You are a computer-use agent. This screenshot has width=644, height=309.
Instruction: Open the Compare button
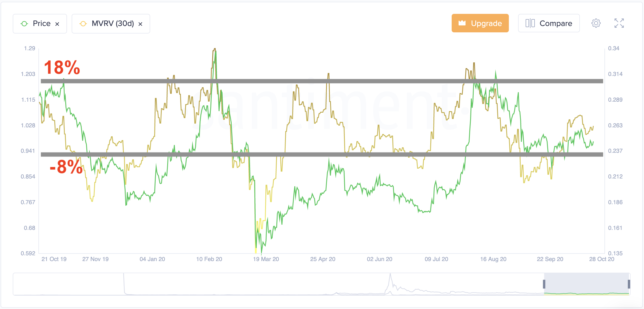pyautogui.click(x=549, y=23)
